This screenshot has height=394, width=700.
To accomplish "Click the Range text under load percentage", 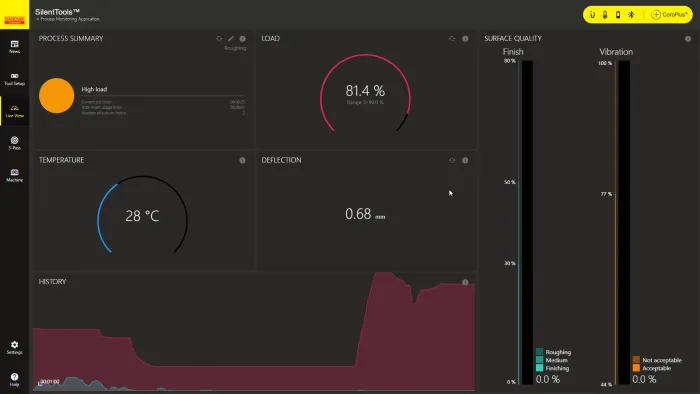I will click(x=365, y=103).
